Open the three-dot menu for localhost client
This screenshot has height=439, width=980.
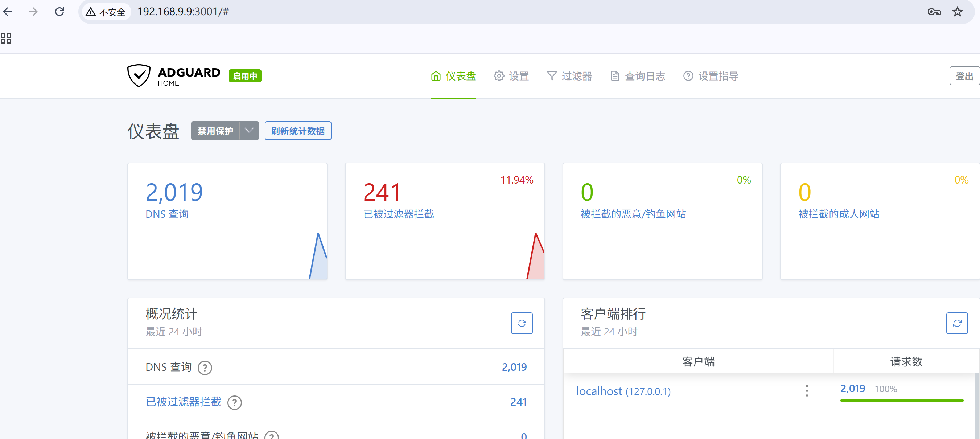(807, 391)
